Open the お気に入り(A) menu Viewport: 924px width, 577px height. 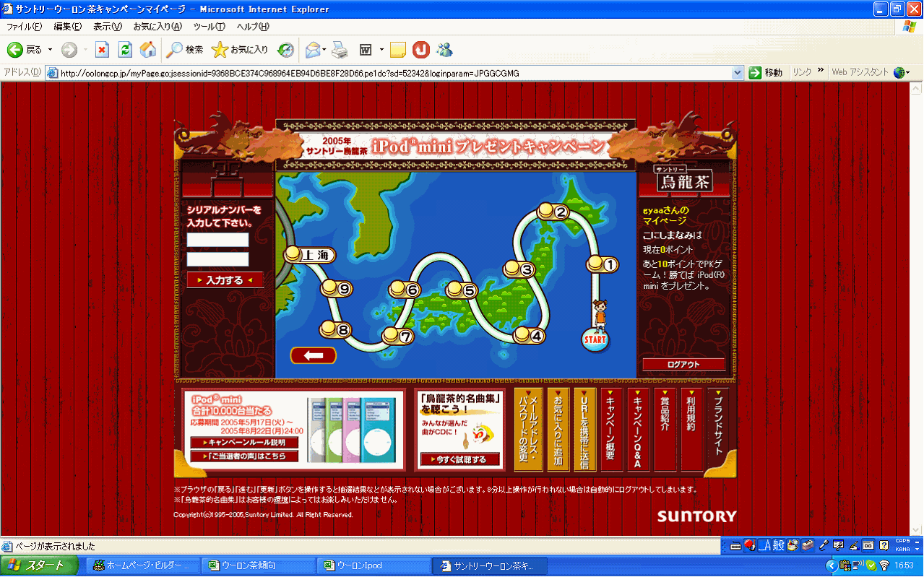(157, 27)
